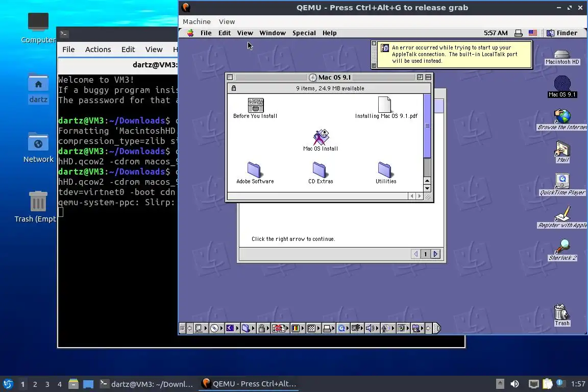Viewport: 588px width, 392px height.
Task: Open the Mac OS Install application icon
Action: click(x=321, y=140)
